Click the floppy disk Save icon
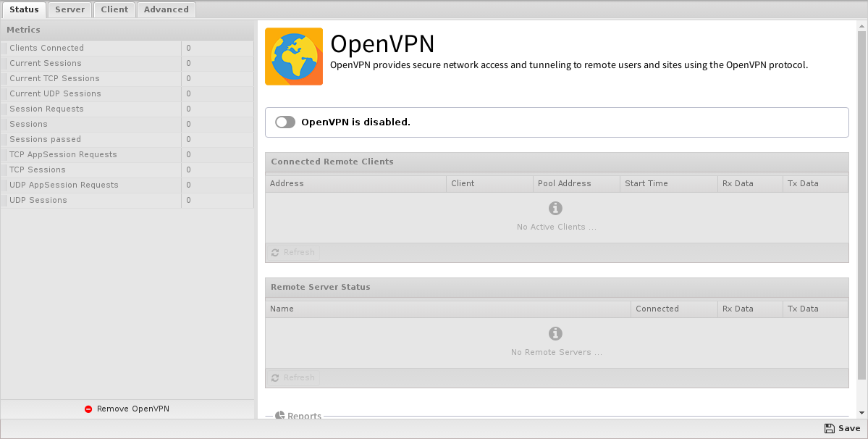The width and height of the screenshot is (868, 439). (829, 428)
